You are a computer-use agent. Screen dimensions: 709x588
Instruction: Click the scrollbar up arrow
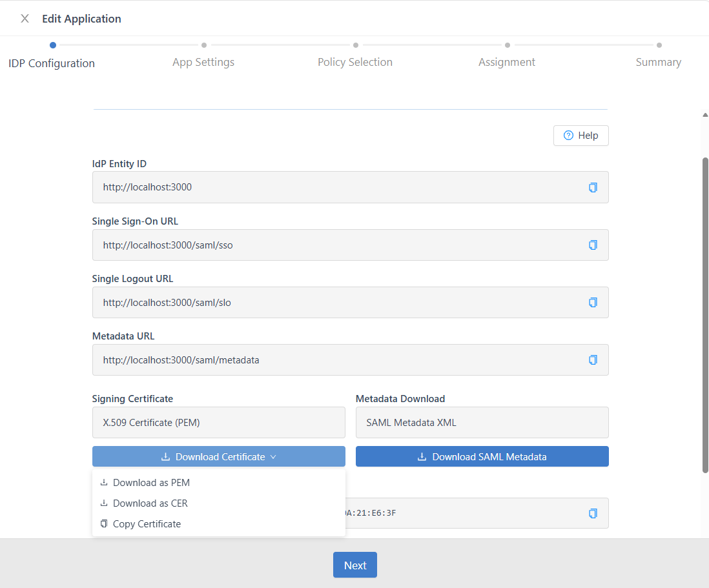click(x=705, y=115)
